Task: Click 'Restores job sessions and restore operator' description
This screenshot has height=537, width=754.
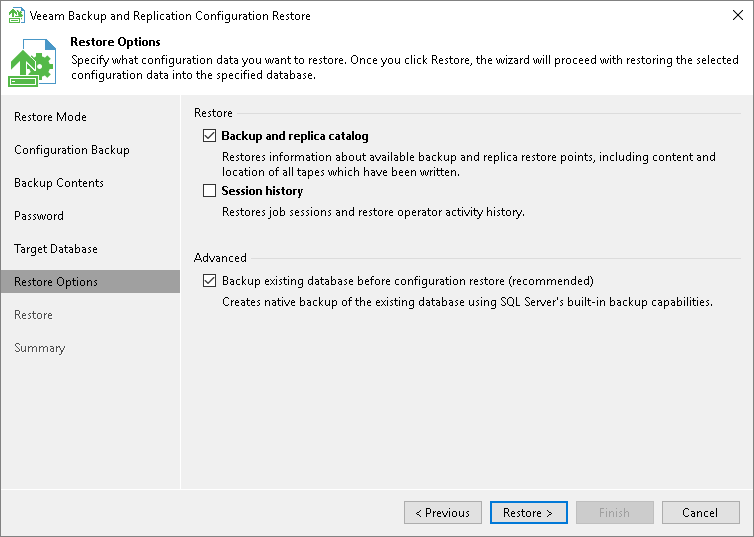Action: tap(373, 212)
